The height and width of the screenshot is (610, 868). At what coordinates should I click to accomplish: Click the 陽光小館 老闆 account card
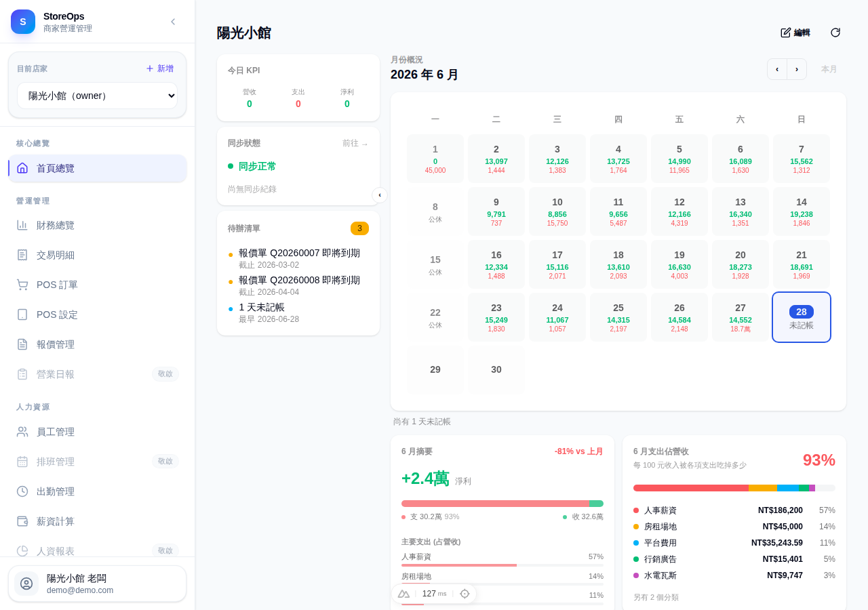[x=97, y=584]
